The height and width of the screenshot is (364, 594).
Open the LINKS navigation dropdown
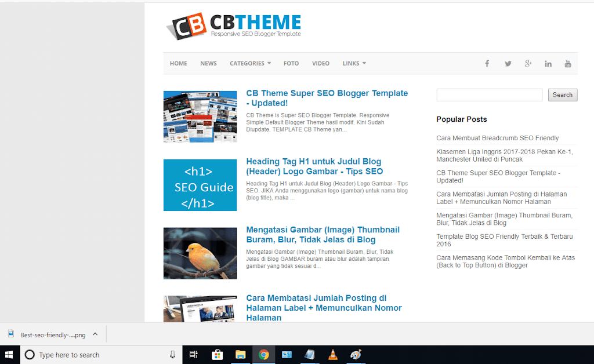tap(354, 63)
